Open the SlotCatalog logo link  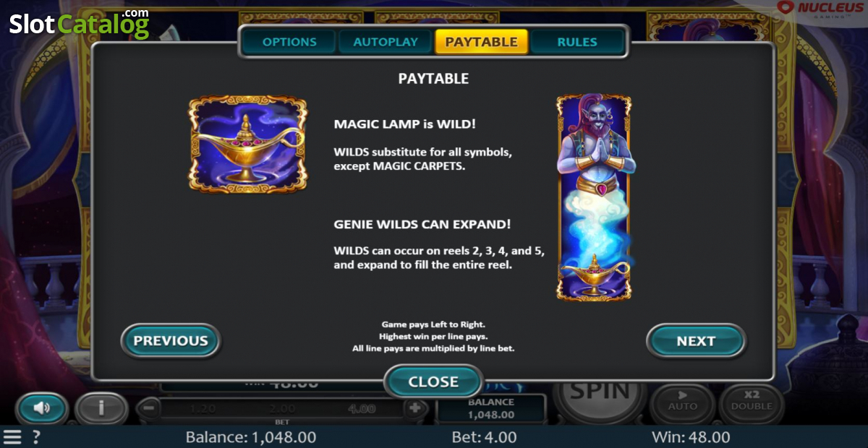tap(79, 23)
